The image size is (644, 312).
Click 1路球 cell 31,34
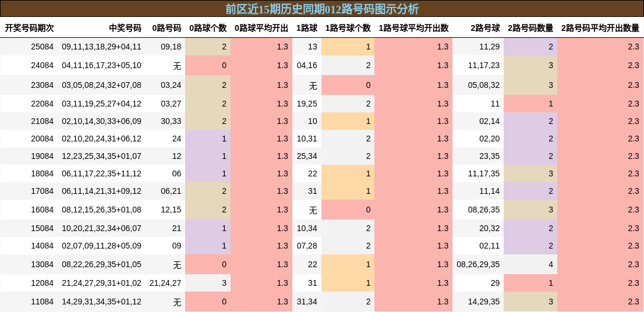pyautogui.click(x=307, y=302)
